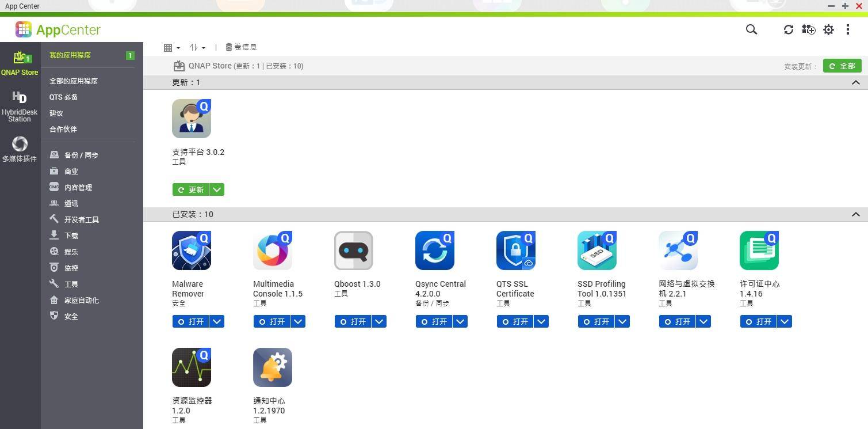The width and height of the screenshot is (868, 429).
Task: Click the 许可证中心 app icon
Action: click(x=759, y=250)
